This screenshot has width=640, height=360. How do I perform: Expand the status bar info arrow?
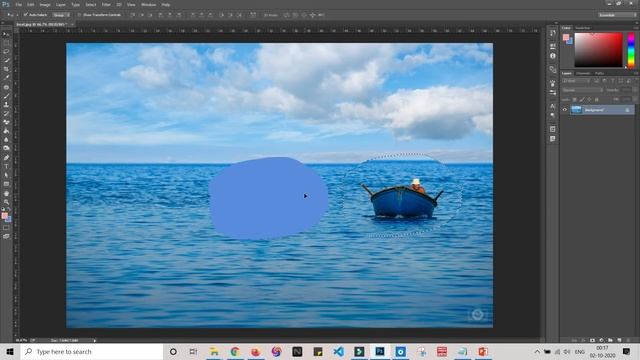click(x=95, y=340)
